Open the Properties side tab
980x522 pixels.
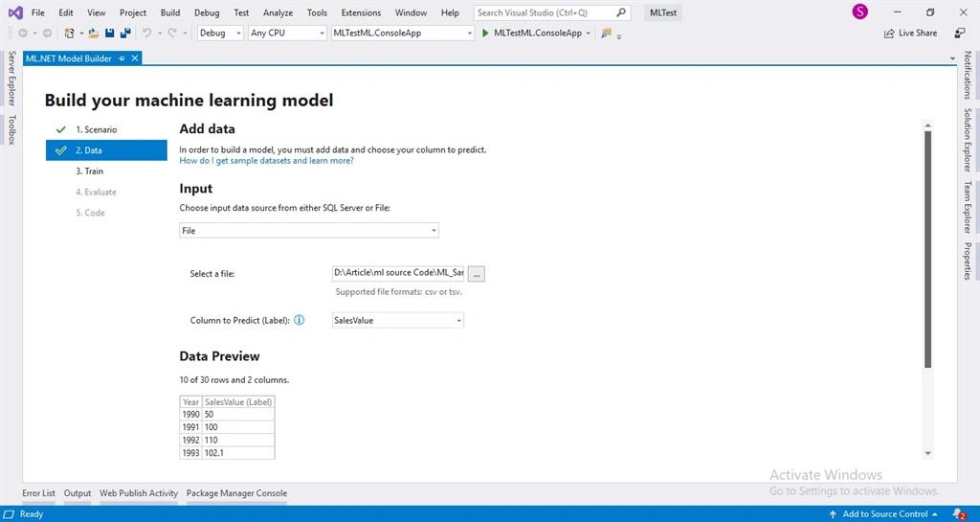point(968,261)
